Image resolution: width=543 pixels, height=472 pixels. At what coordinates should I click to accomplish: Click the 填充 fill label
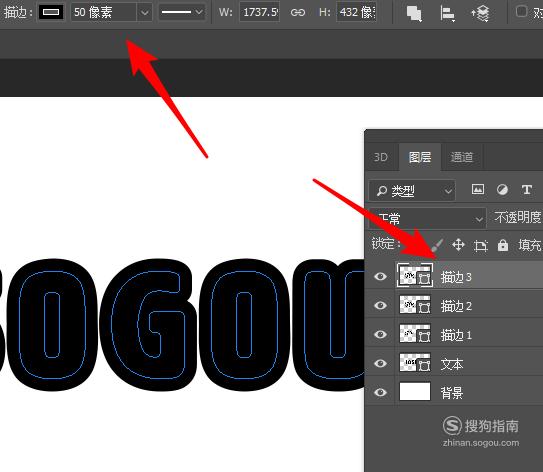pos(529,245)
